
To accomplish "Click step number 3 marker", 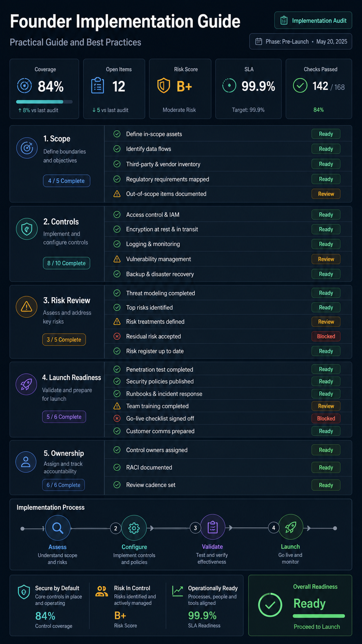I will pos(195,528).
